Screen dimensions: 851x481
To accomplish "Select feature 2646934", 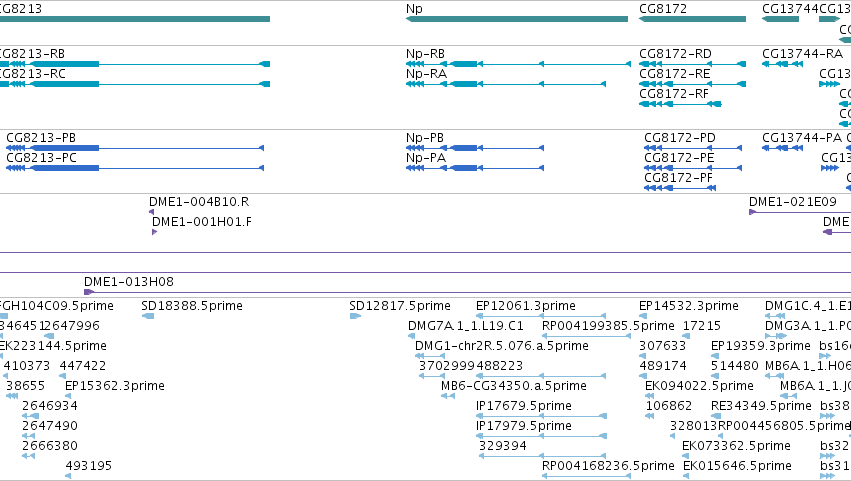I will 30,416.
